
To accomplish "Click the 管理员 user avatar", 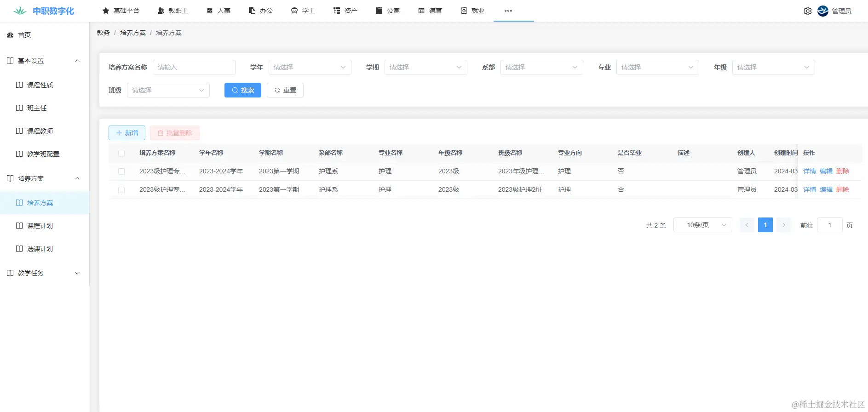I will click(823, 11).
